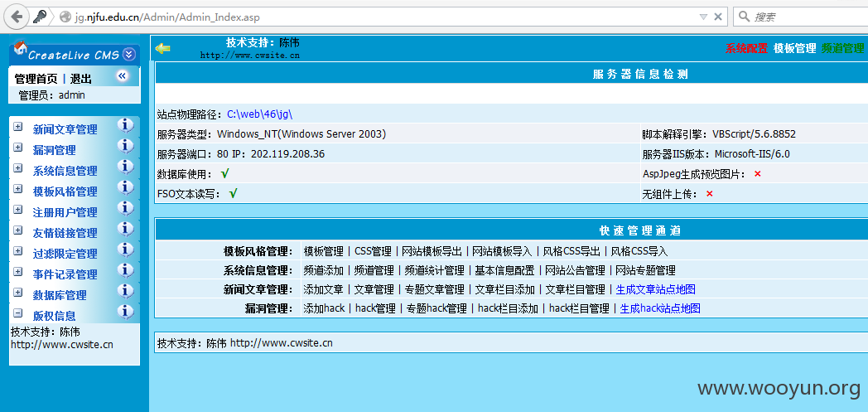The height and width of the screenshot is (412, 868).
Task: Click 生成hack站点地图 link
Action: pyautogui.click(x=660, y=308)
